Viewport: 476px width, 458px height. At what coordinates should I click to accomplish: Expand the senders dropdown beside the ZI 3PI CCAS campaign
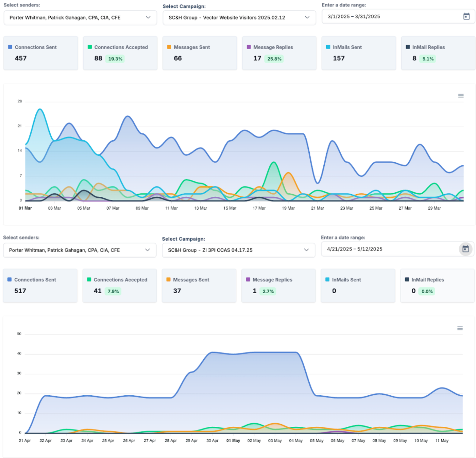click(80, 250)
